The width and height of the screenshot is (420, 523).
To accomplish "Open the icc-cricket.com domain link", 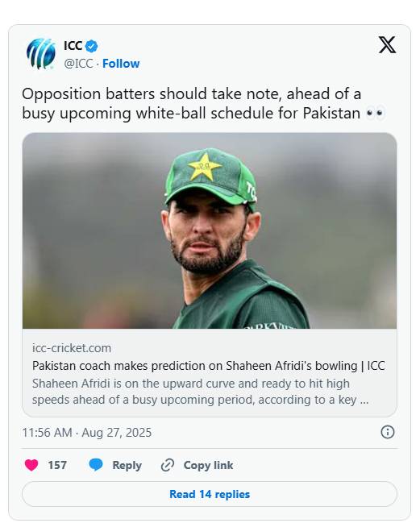I will pyautogui.click(x=72, y=348).
